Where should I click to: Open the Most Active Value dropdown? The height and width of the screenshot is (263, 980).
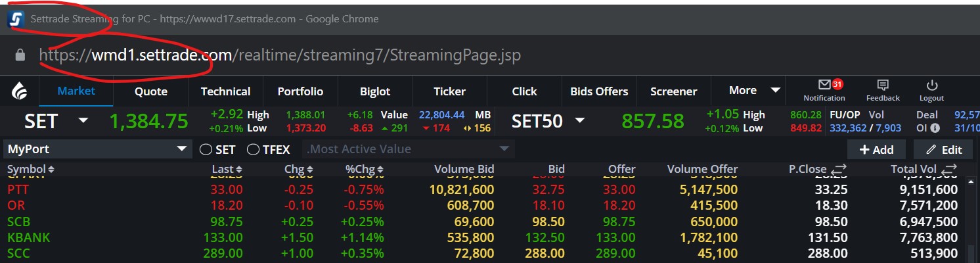[x=409, y=149]
